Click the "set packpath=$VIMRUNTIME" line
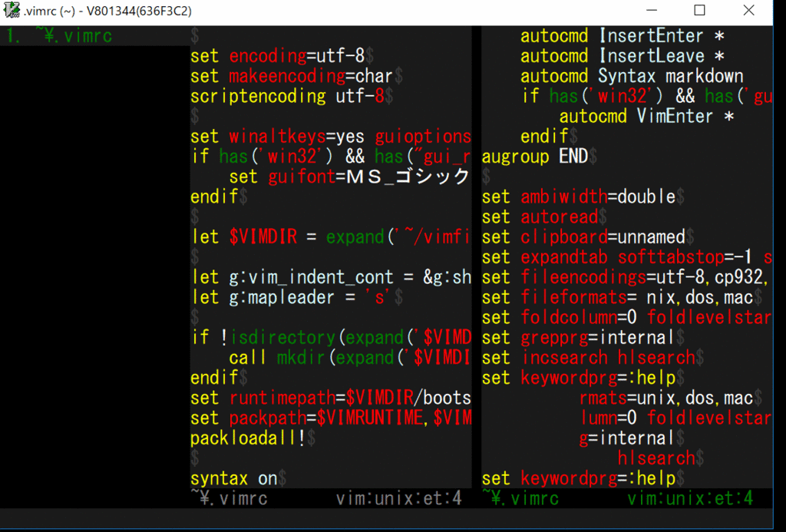Screen dimensions: 786x532 (x=331, y=418)
